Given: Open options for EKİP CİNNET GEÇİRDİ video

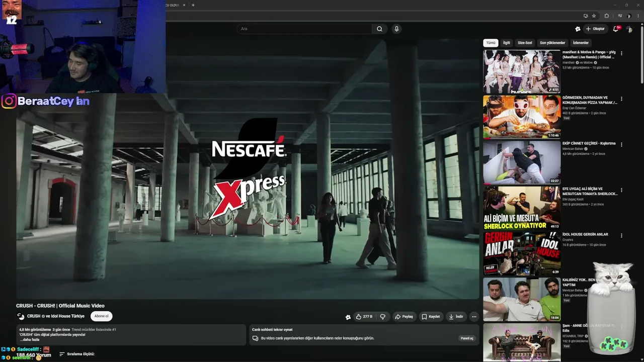Looking at the screenshot, I should (621, 144).
